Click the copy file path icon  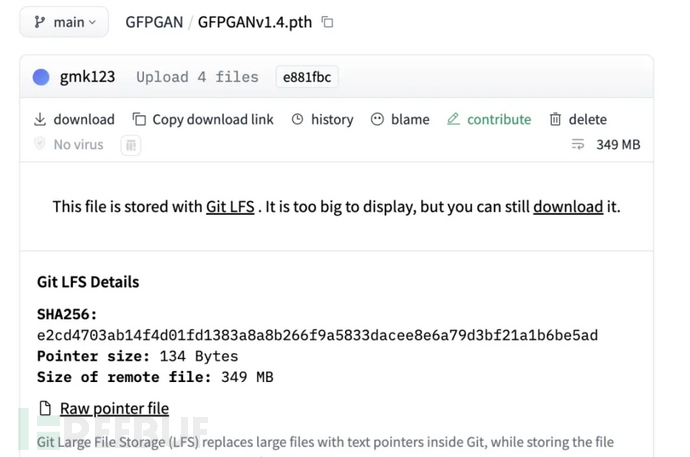pos(327,22)
